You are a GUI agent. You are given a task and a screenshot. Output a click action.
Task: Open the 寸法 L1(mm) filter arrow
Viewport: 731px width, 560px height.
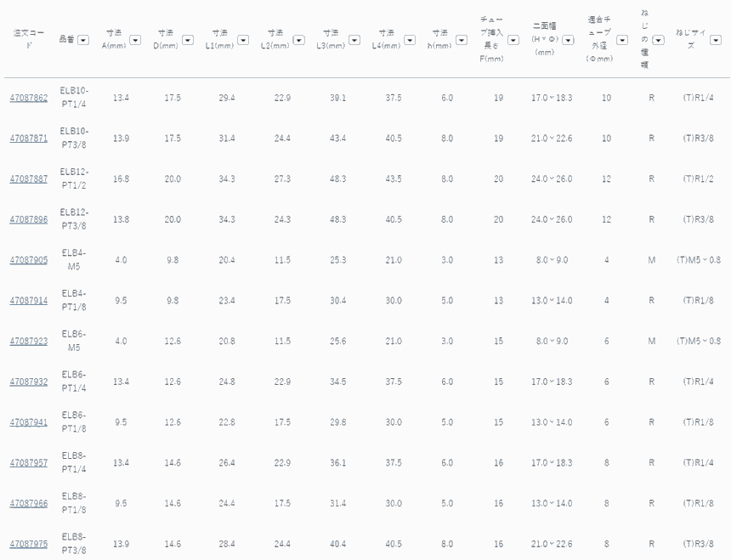[x=243, y=39]
